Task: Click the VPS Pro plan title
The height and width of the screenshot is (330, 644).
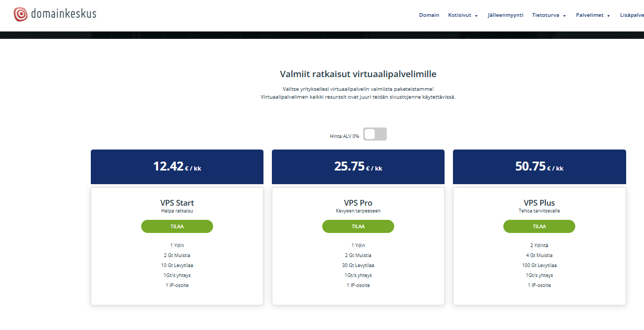Action: coord(358,203)
